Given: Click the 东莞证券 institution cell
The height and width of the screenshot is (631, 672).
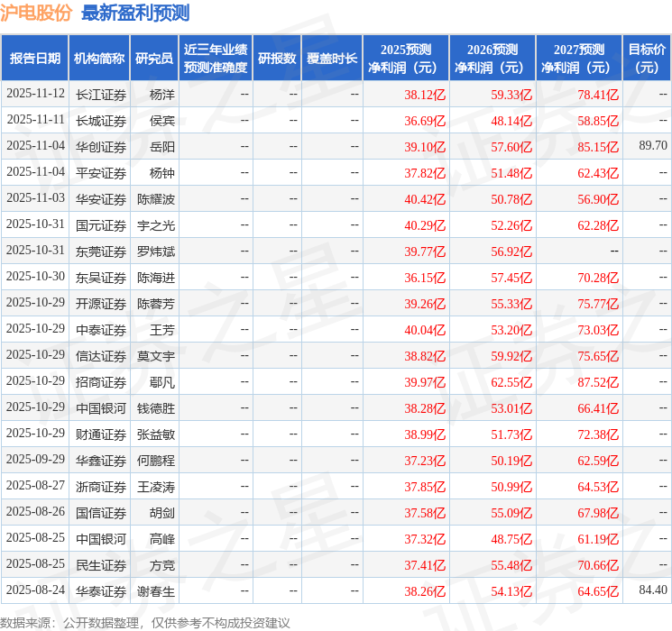Looking at the screenshot, I should (x=101, y=251).
